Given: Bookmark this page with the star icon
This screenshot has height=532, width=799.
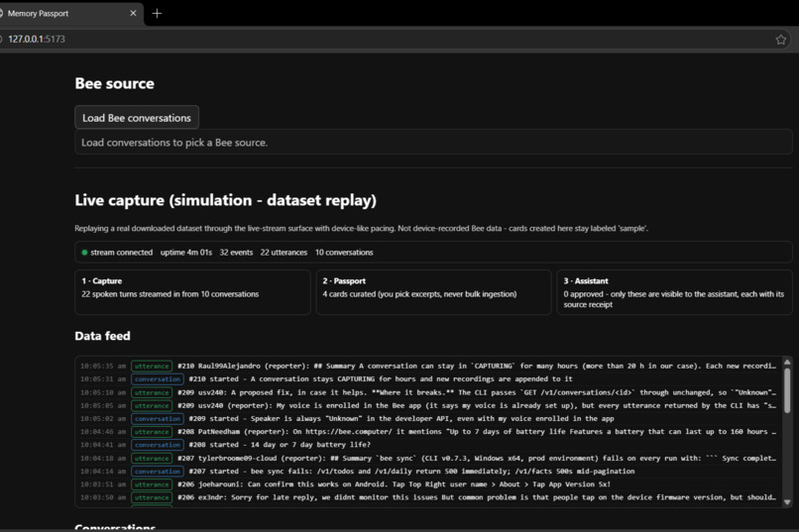Looking at the screenshot, I should pyautogui.click(x=780, y=40).
